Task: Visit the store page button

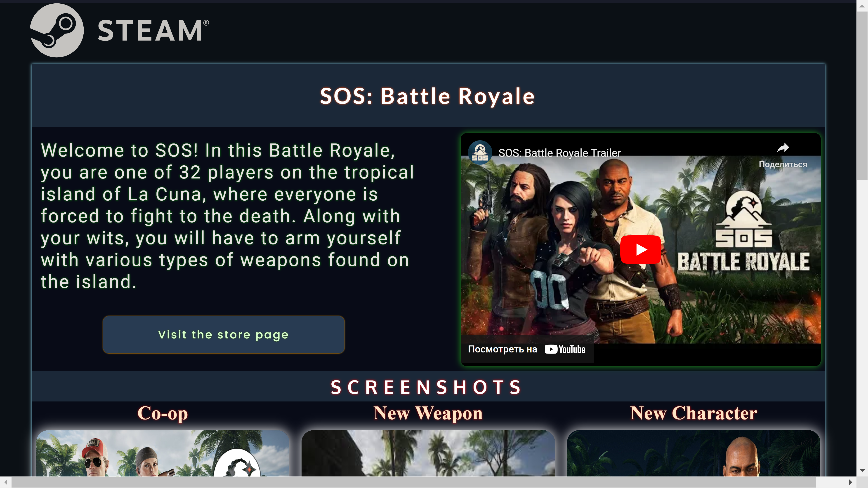Action: [223, 335]
